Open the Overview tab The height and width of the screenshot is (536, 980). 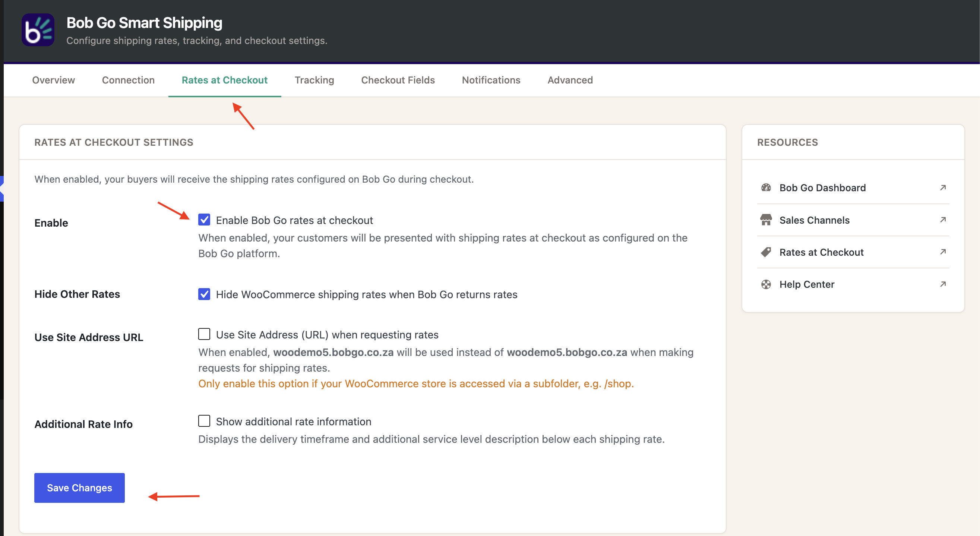coord(54,80)
